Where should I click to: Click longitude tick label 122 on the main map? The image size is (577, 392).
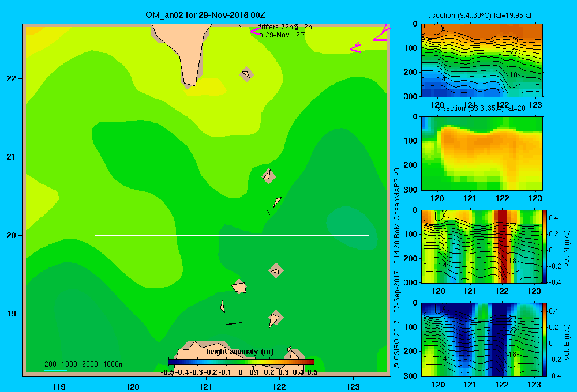click(279, 386)
